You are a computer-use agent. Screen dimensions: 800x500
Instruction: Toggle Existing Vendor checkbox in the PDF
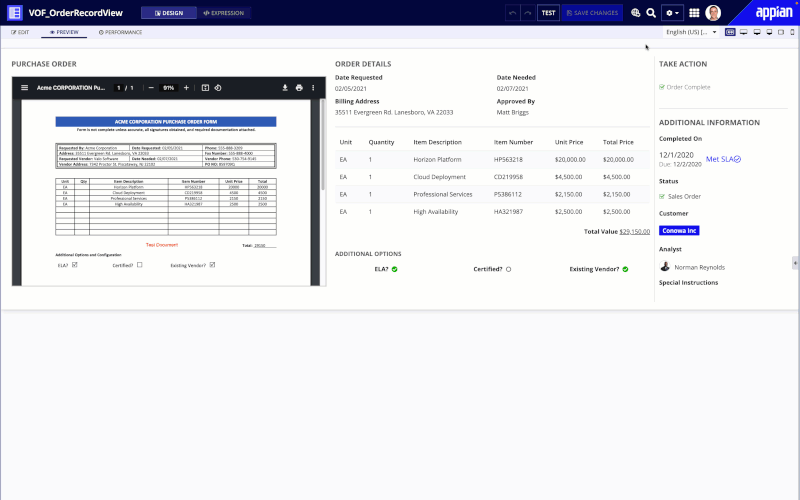point(212,265)
